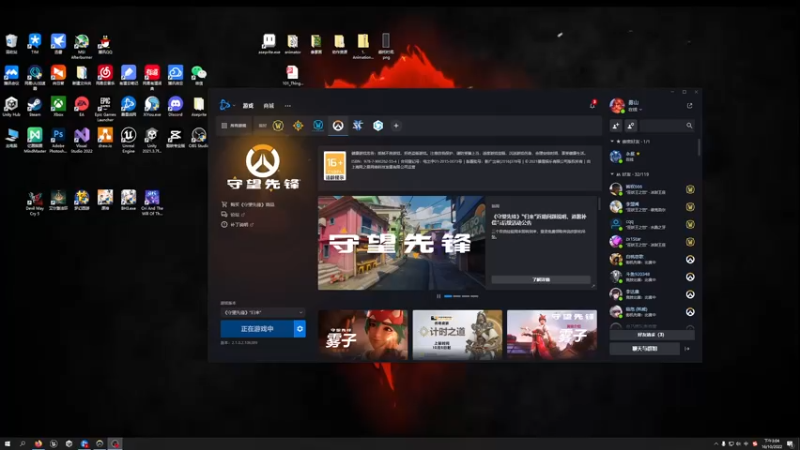Open the Epic Games Launcher shortcut

105,108
